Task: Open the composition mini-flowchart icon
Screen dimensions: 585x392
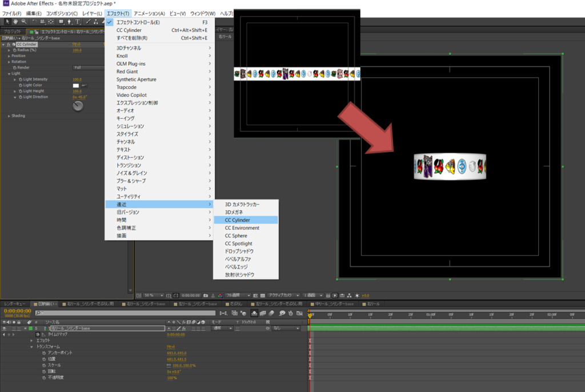Action: click(223, 313)
